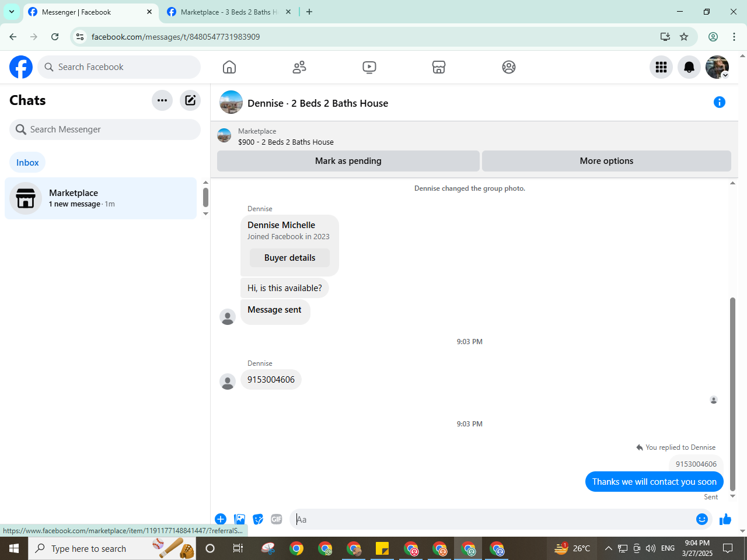Click 'Hi, is this available?' message
The width and height of the screenshot is (747, 560).
285,288
